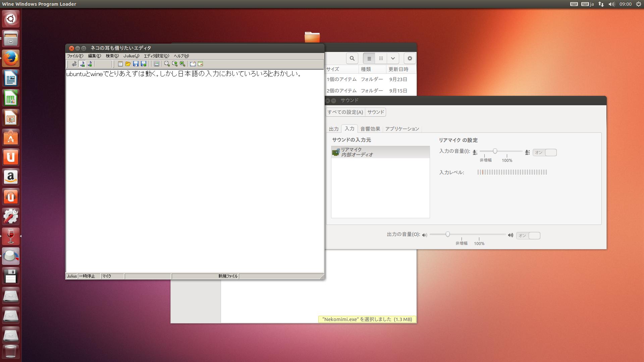Image resolution: width=644 pixels, height=362 pixels.
Task: Click the blue floppy save icon
Action: [x=136, y=64]
